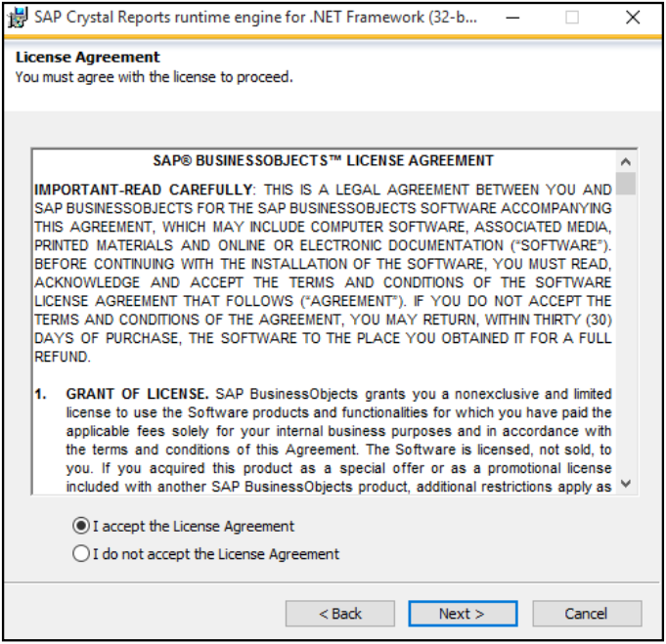Viewport: 666px width, 644px height.
Task: Minimize the SAP Crystal Reports installer window
Action: (x=518, y=17)
